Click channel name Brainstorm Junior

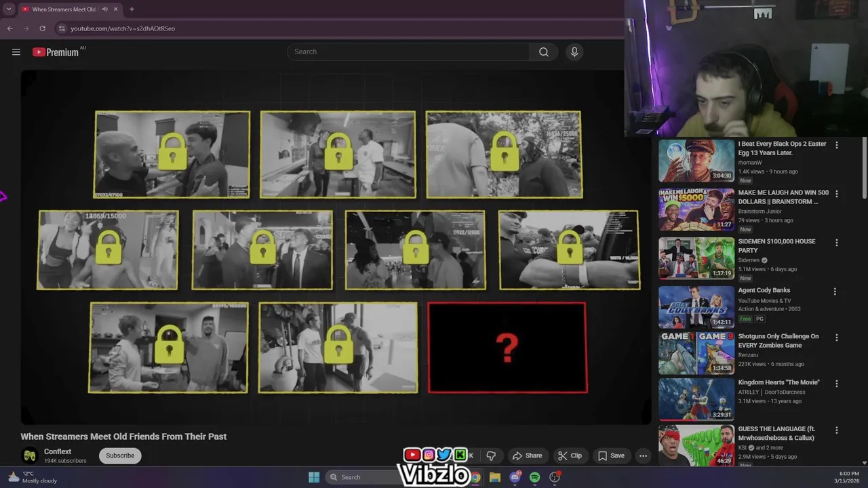(x=760, y=211)
